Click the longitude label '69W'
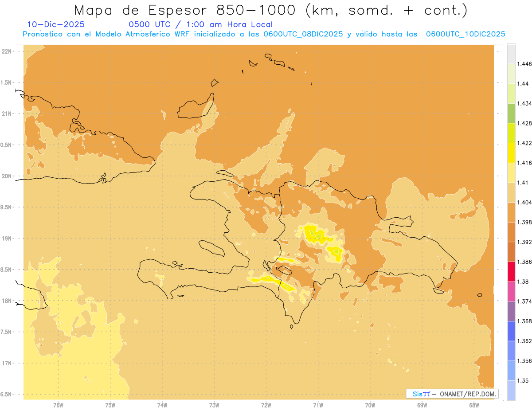Viewport: 532px width, 411px height. point(422,405)
